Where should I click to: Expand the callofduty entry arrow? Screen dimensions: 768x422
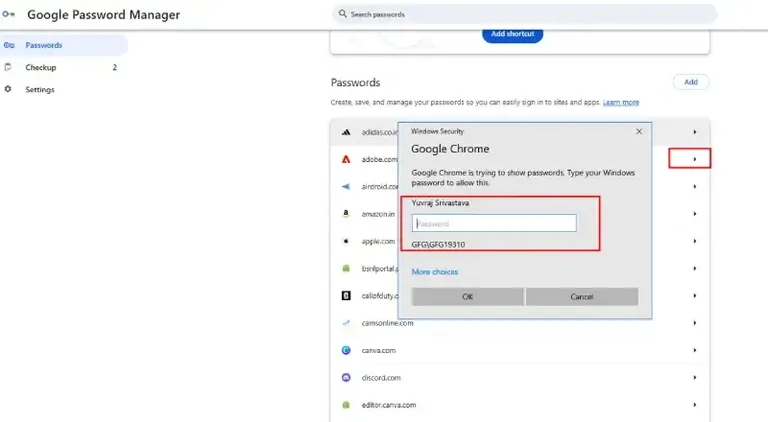[x=695, y=296]
